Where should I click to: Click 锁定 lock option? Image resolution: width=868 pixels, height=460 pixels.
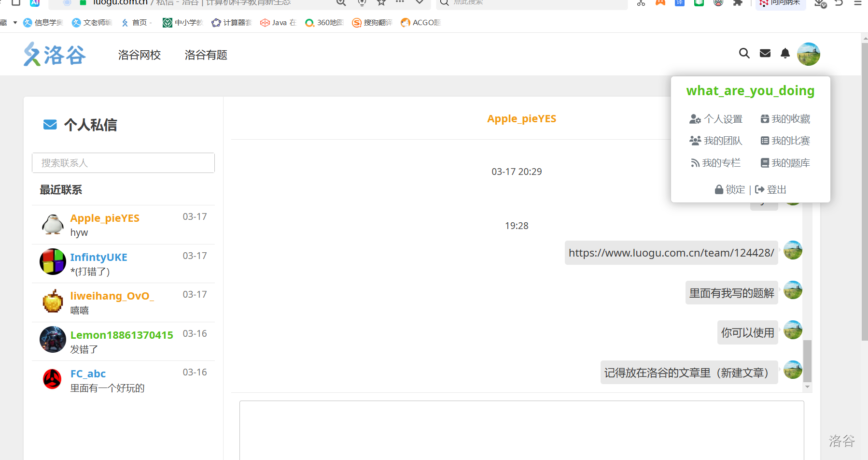pos(730,189)
